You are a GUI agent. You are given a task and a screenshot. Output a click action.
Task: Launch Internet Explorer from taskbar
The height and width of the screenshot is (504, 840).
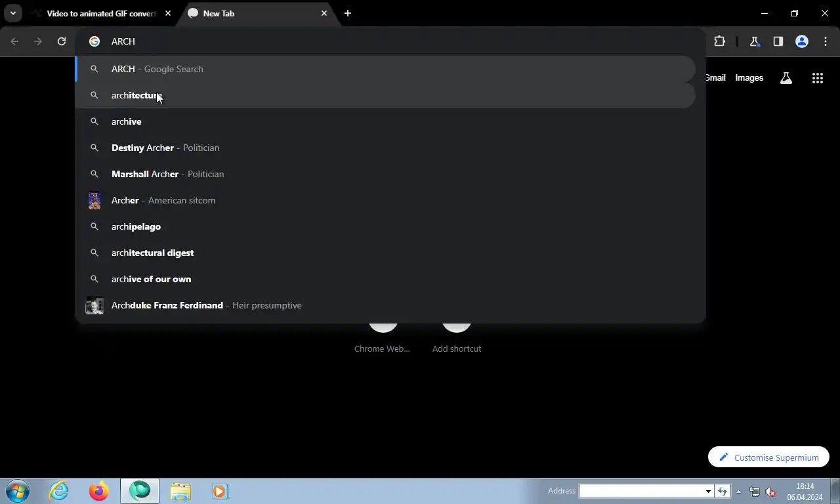pos(58,491)
